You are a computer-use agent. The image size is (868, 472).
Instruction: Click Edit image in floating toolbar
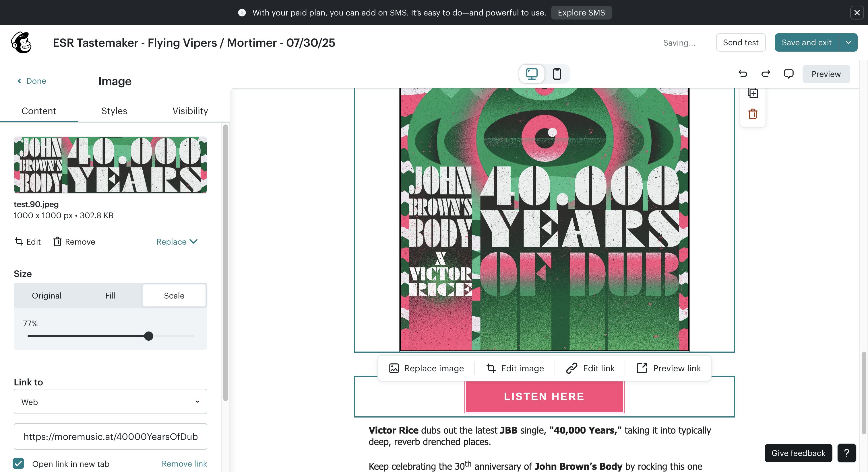pyautogui.click(x=515, y=368)
